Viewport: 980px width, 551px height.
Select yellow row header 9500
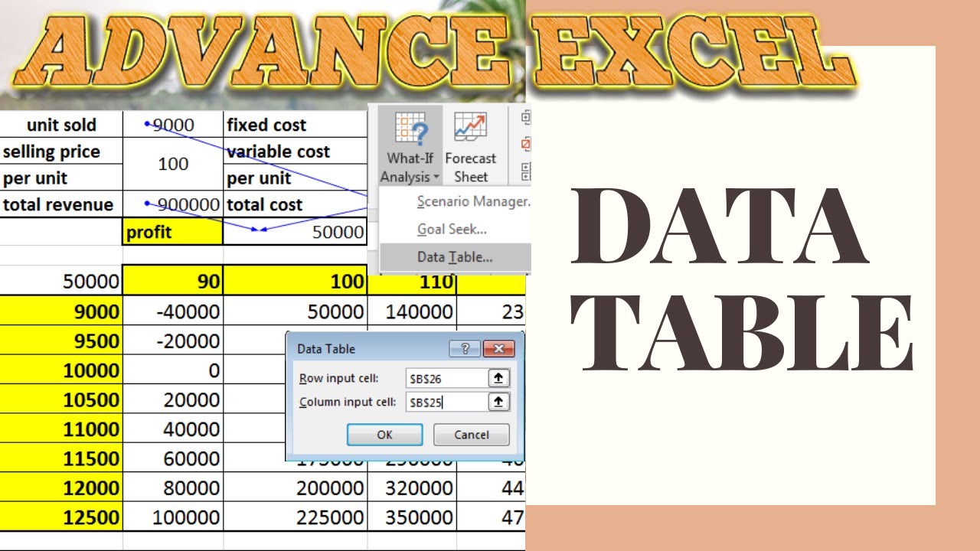[61, 341]
